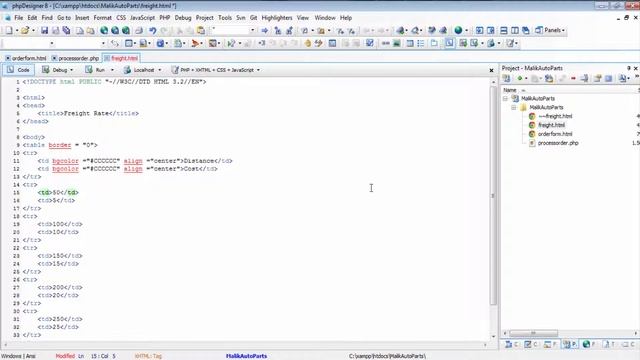640x360 pixels.
Task: Switch to the orderform.html tab
Action: click(26, 58)
